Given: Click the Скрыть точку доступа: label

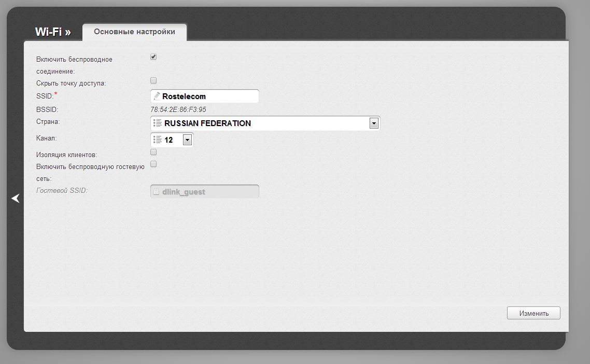Looking at the screenshot, I should pos(71,83).
